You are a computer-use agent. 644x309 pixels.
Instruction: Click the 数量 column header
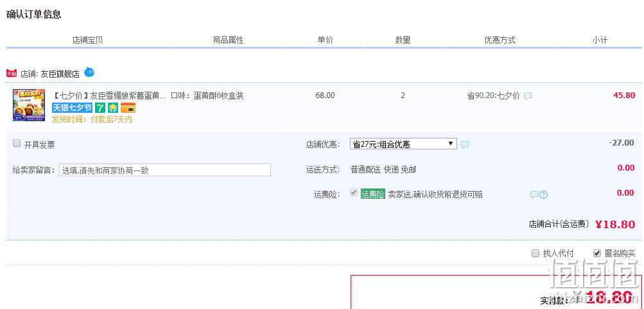pyautogui.click(x=403, y=40)
